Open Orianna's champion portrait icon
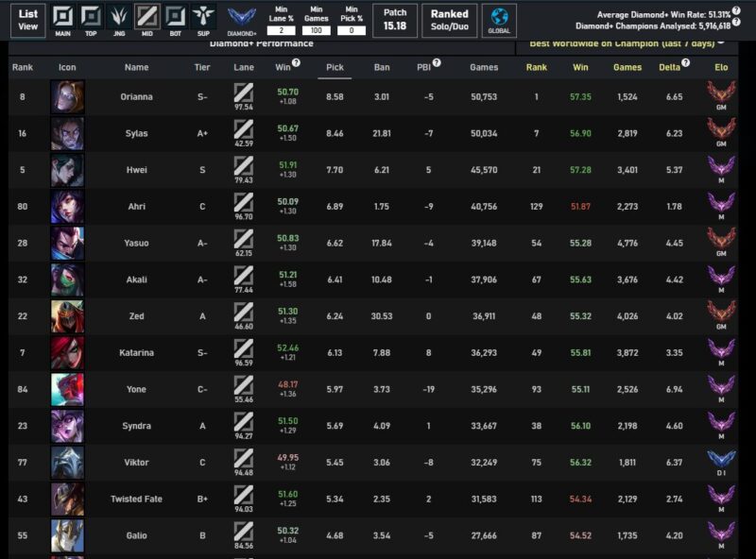Viewport: 756px width, 559px height. [x=67, y=97]
